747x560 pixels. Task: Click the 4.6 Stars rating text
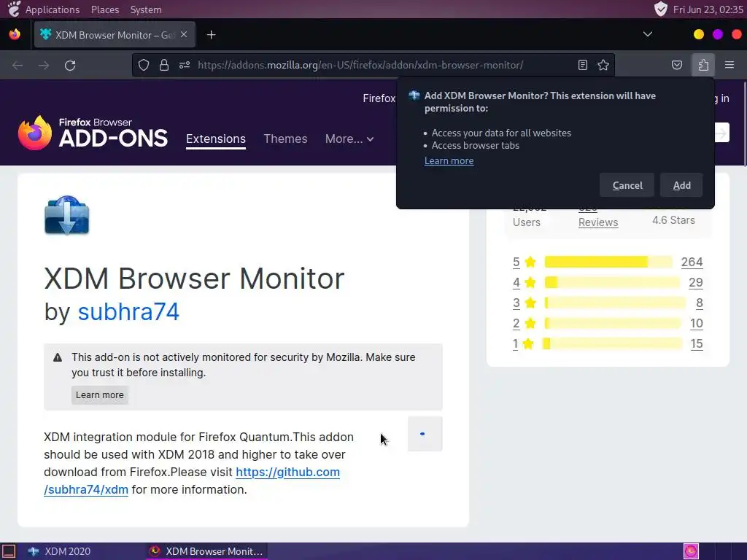click(673, 220)
